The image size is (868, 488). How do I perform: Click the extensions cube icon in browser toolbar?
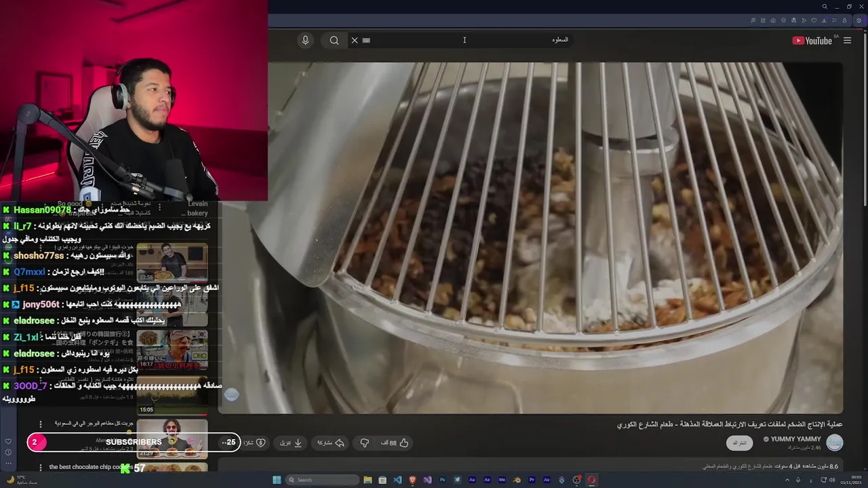[859, 20]
